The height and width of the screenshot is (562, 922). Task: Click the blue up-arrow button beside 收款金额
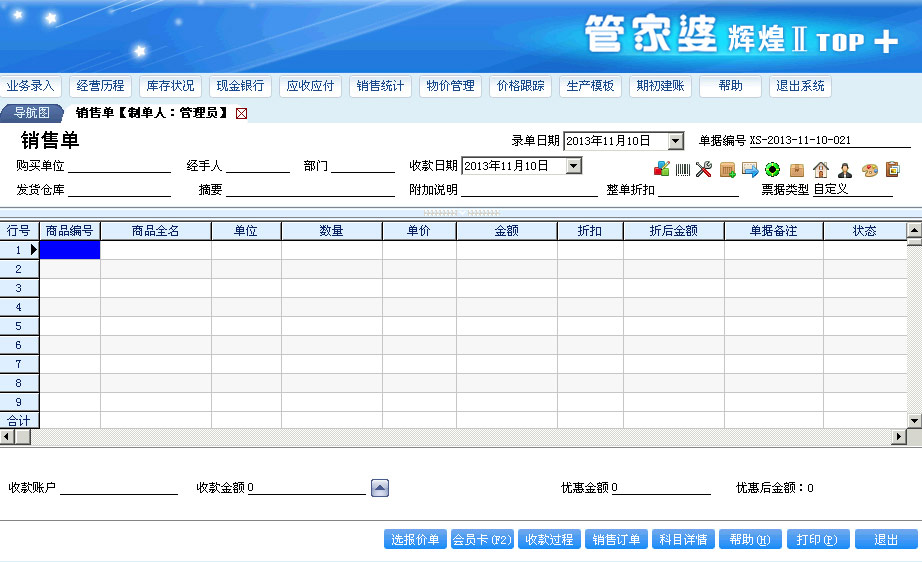coord(380,488)
